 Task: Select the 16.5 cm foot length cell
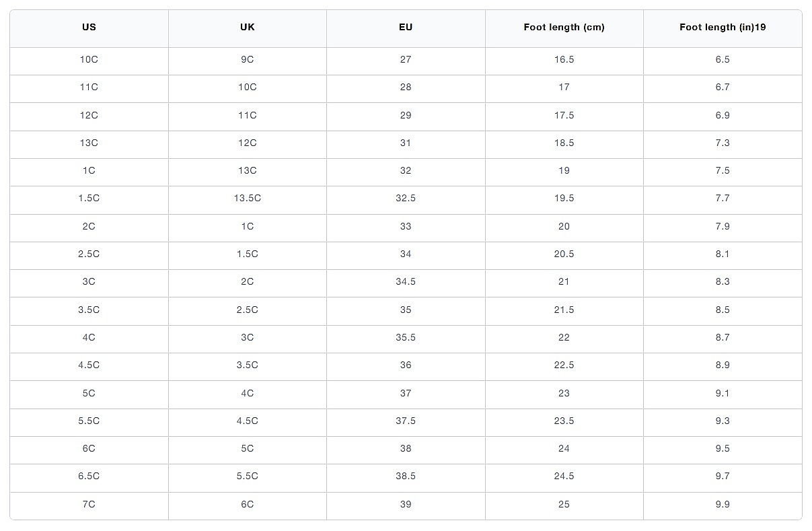click(564, 59)
